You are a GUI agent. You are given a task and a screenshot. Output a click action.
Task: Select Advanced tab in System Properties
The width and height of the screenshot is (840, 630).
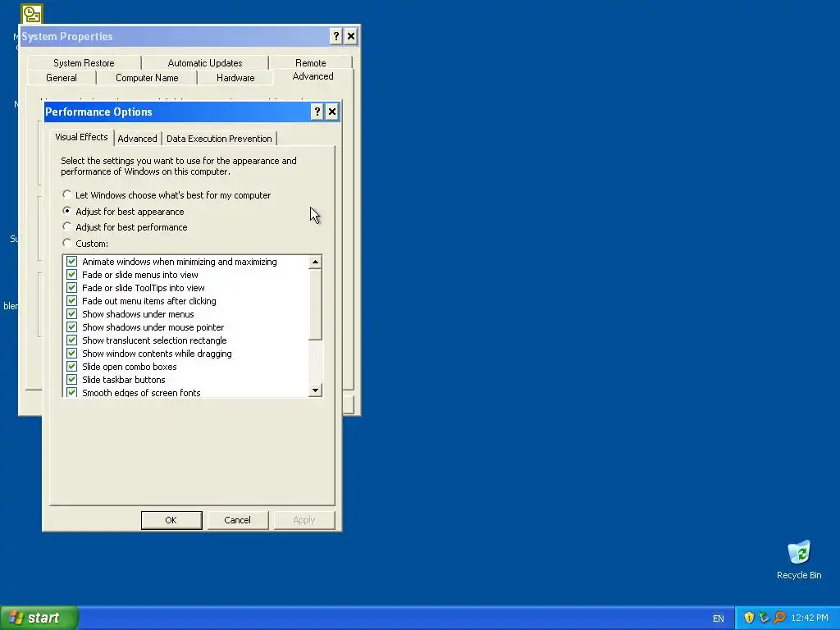click(x=313, y=76)
